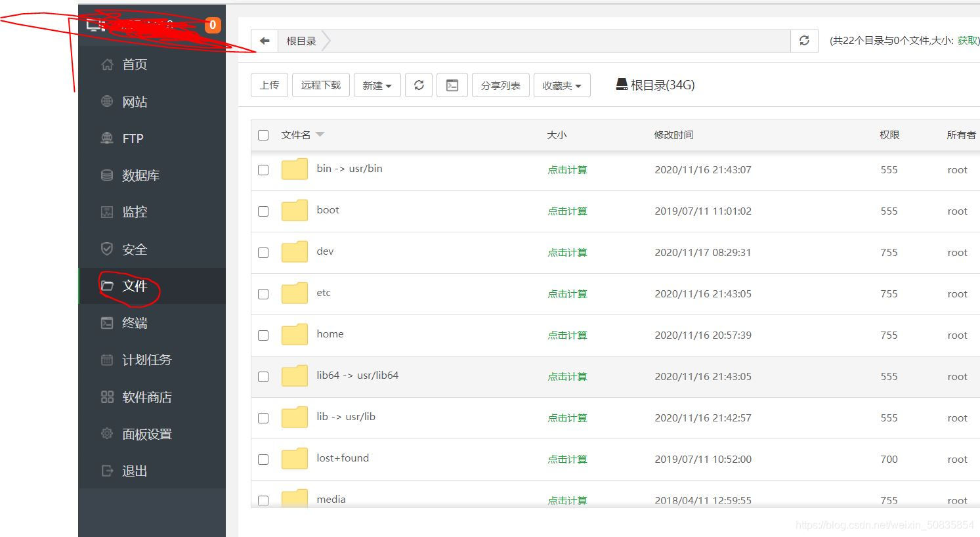Open 文件 in the sidebar

point(152,286)
